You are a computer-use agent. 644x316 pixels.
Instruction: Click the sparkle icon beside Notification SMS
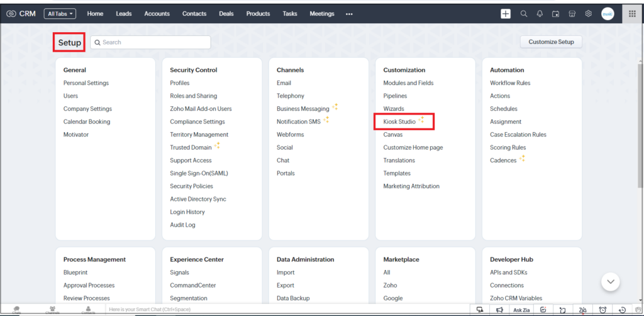click(326, 120)
